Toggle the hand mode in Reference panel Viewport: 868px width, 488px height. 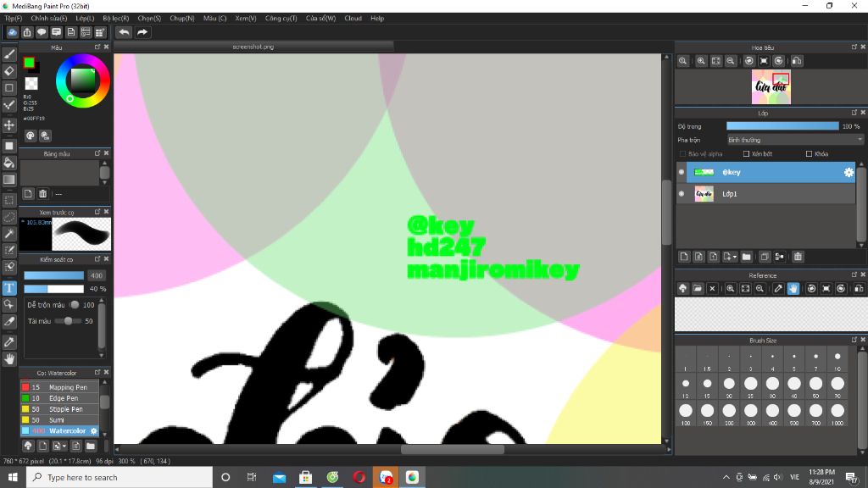[x=793, y=288]
